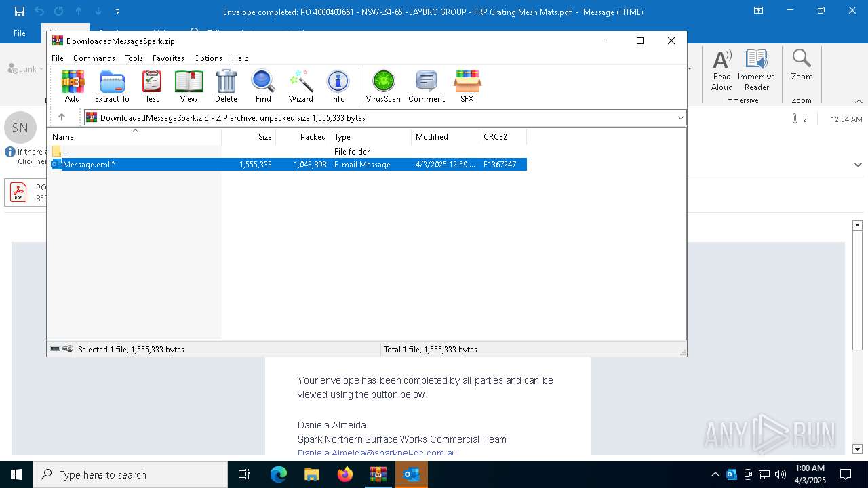Click the Windows Start button
The width and height of the screenshot is (868, 488).
[x=16, y=474]
